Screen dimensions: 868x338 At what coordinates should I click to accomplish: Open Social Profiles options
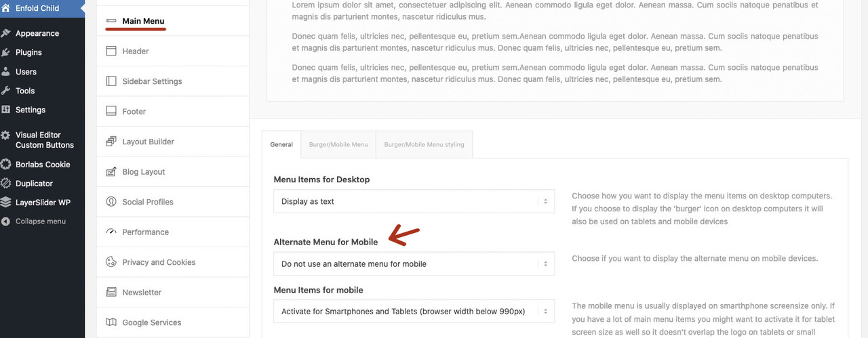click(x=173, y=202)
